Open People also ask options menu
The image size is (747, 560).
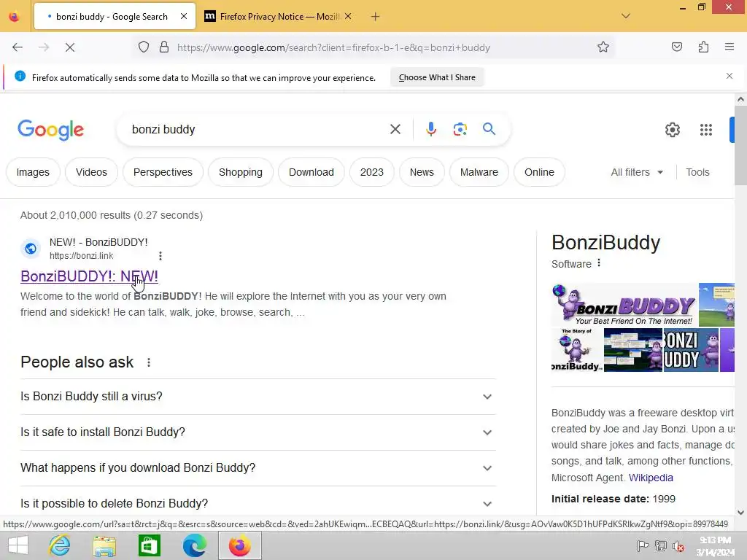(x=149, y=362)
